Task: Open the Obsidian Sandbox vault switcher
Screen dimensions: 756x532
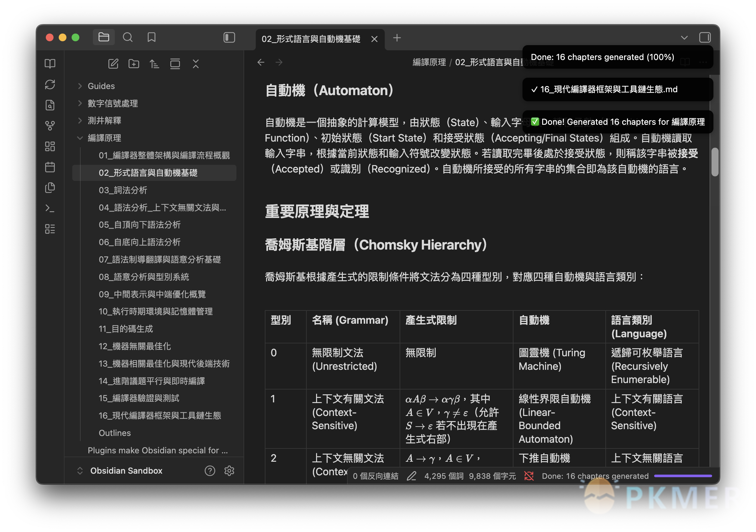Action: (x=126, y=471)
